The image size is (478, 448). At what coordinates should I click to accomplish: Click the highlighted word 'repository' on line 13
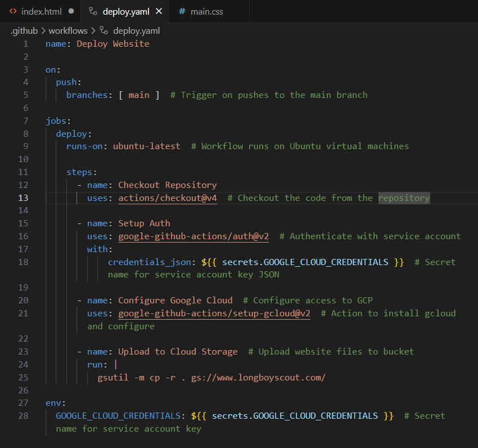click(x=404, y=198)
